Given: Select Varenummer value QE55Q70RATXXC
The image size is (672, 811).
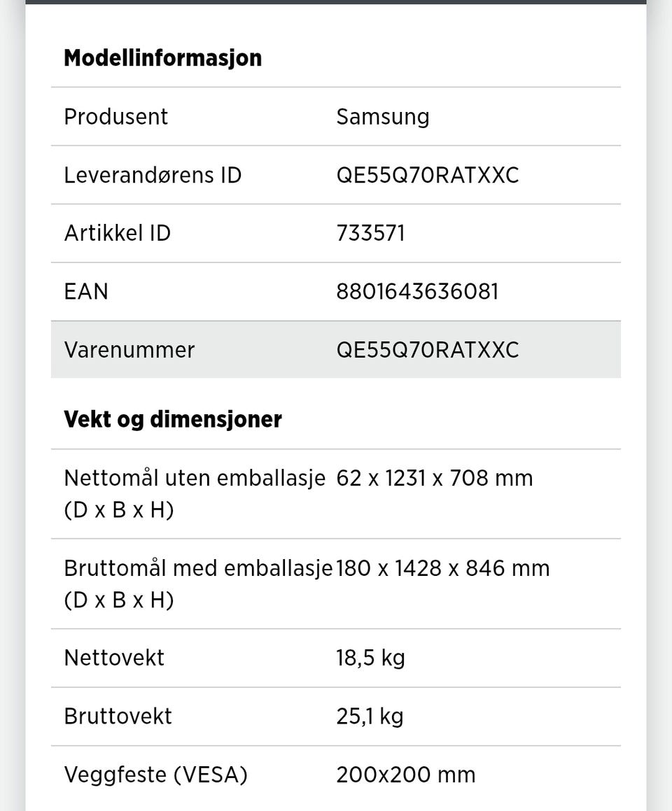Looking at the screenshot, I should (427, 349).
